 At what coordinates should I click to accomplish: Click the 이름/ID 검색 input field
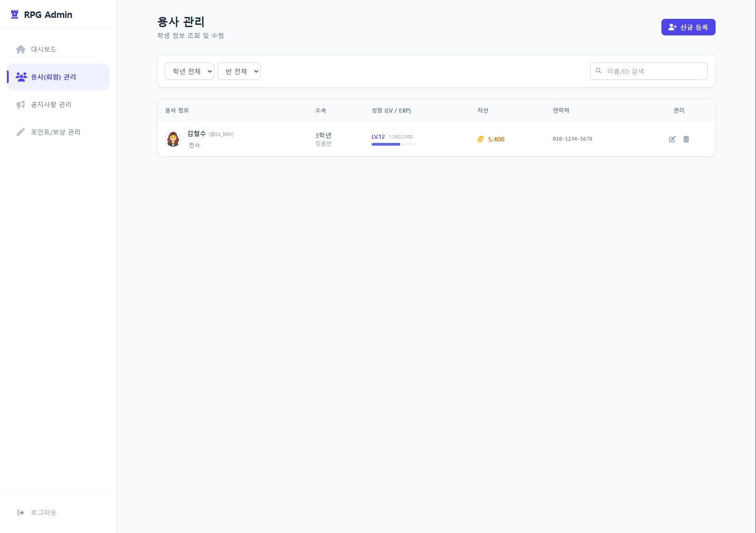point(649,71)
